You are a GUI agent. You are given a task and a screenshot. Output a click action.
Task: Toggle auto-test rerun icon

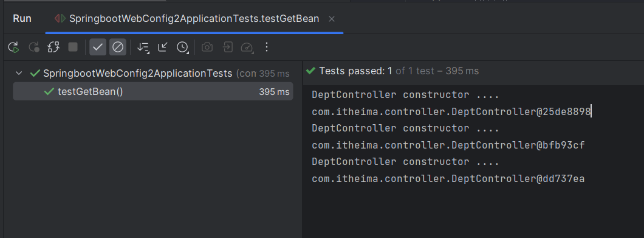click(x=53, y=47)
